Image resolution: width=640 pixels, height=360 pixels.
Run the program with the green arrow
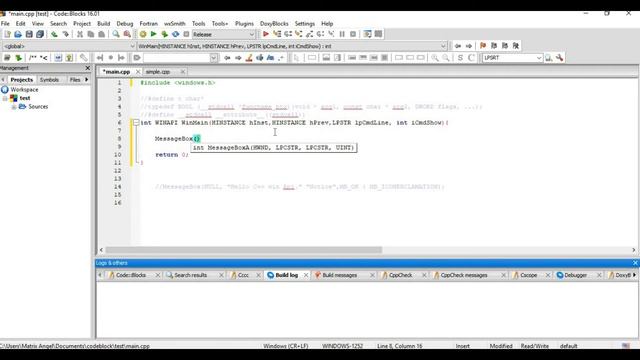(x=153, y=34)
